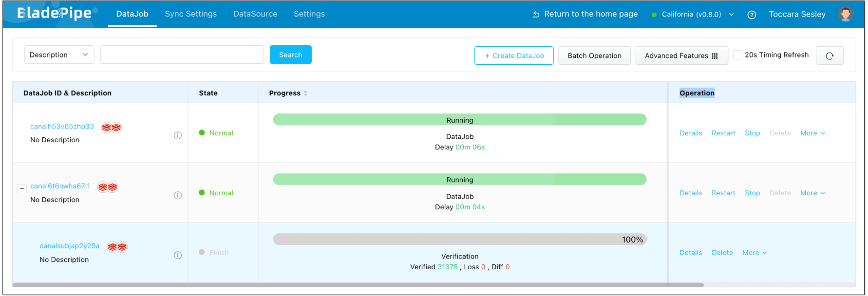Expand More menu for canalsubjap2y29a row

pyautogui.click(x=755, y=253)
